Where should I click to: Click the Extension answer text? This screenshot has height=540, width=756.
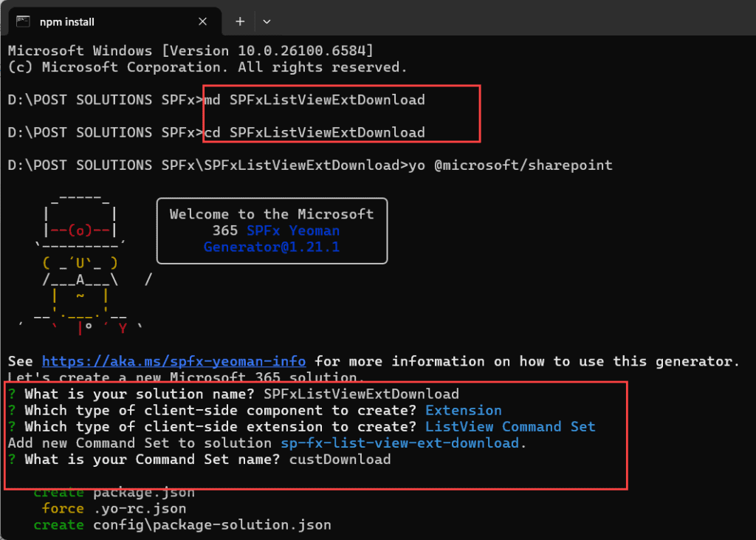tap(464, 411)
